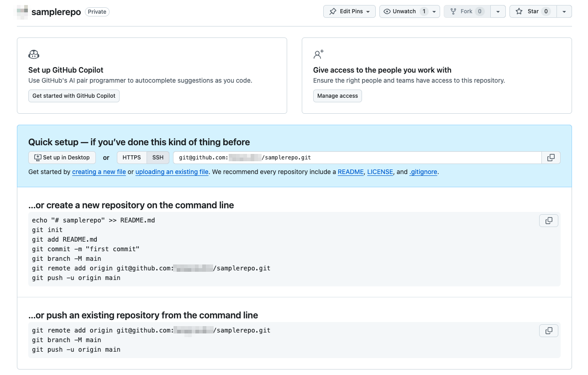This screenshot has width=588, height=375.
Task: Click the Fork button
Action: coord(467,11)
